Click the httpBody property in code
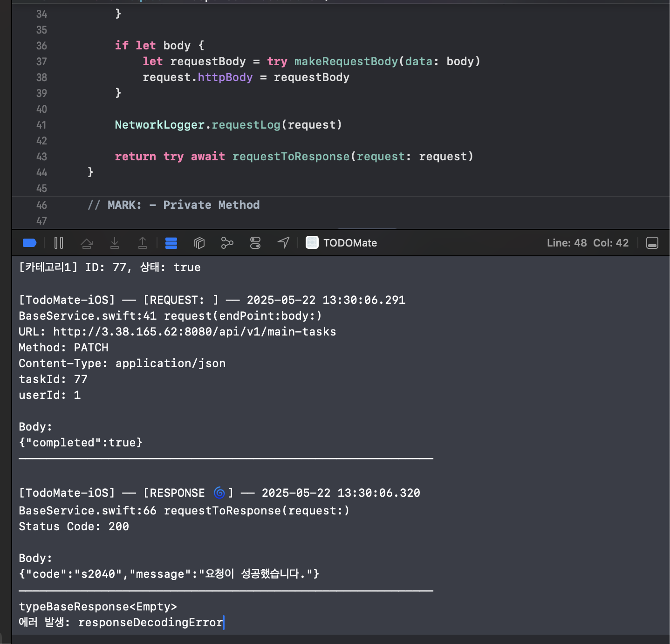Image resolution: width=670 pixels, height=644 pixels. coord(225,77)
